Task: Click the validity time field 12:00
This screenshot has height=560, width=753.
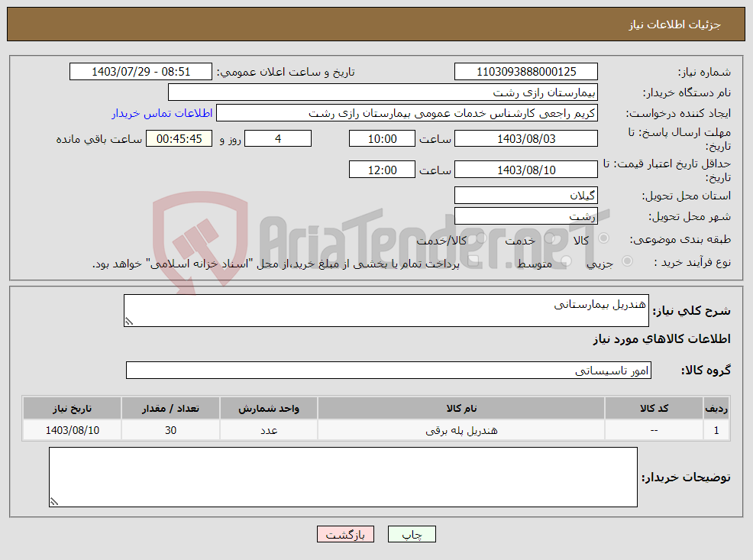Action: coord(382,170)
